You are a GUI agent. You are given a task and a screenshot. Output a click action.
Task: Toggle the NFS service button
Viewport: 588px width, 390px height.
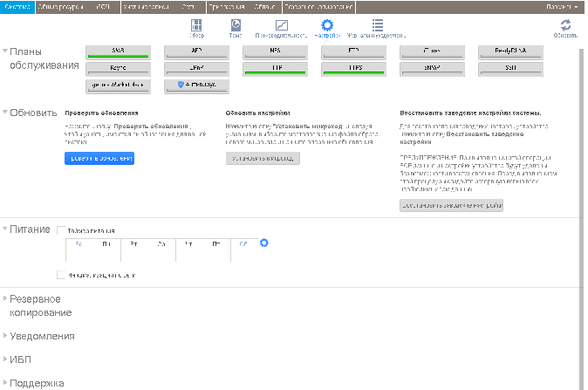click(x=275, y=52)
